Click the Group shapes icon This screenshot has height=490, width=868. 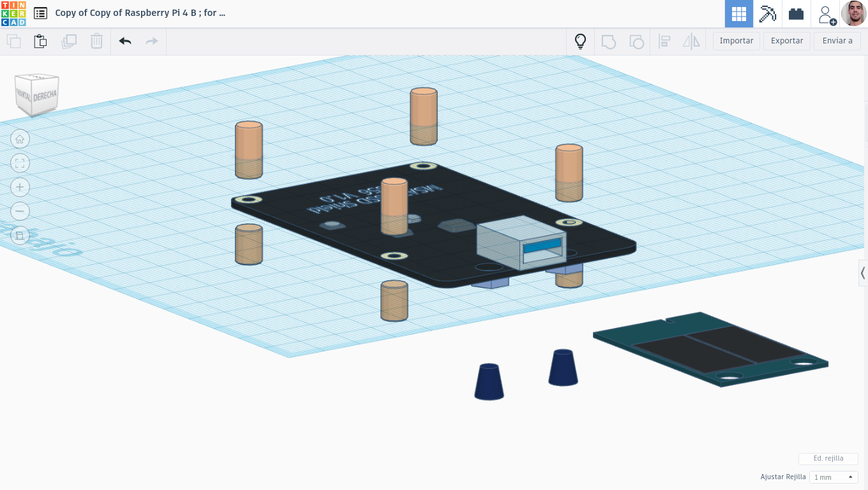(609, 41)
